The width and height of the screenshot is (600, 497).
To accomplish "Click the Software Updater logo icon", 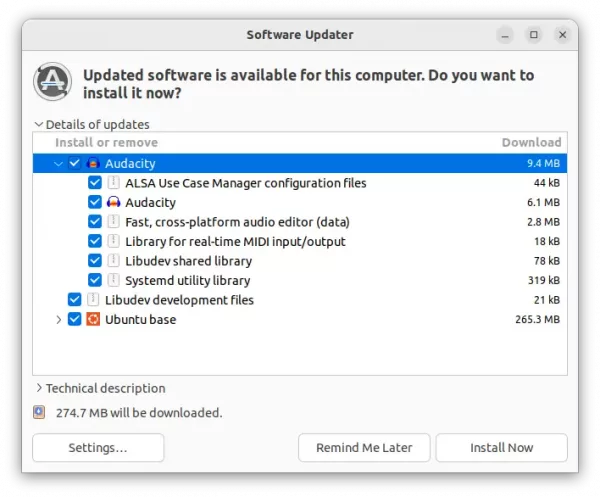I will click(52, 81).
